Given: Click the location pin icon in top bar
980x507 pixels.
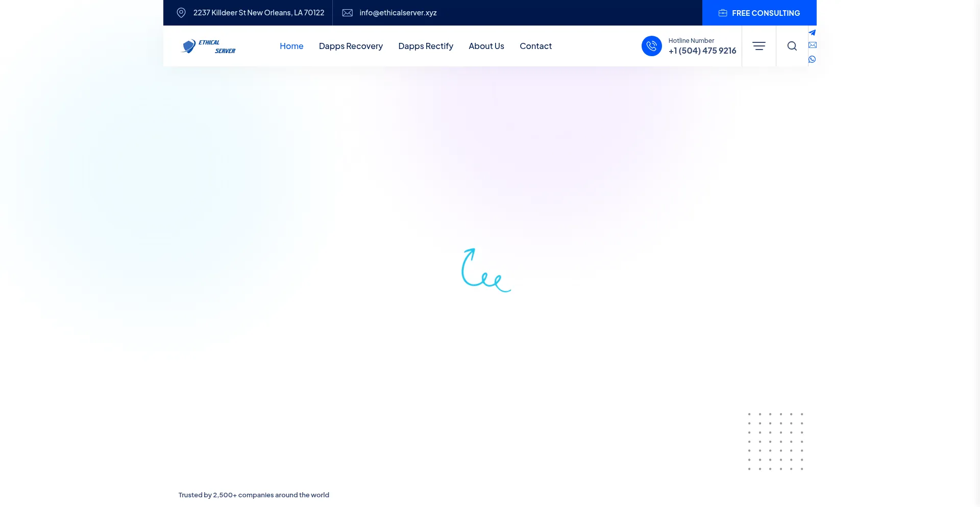Looking at the screenshot, I should (x=181, y=13).
